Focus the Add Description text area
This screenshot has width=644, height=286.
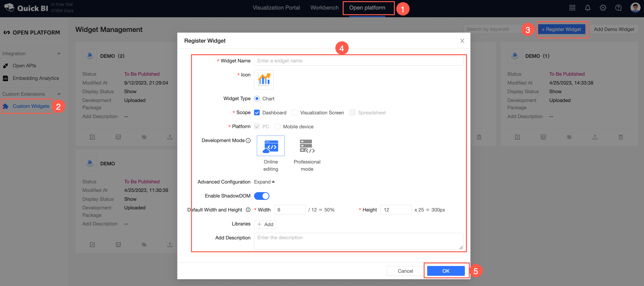point(359,241)
